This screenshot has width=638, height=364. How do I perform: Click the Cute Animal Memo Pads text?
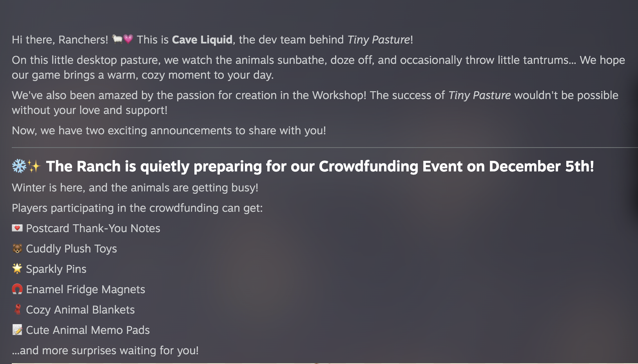point(88,330)
